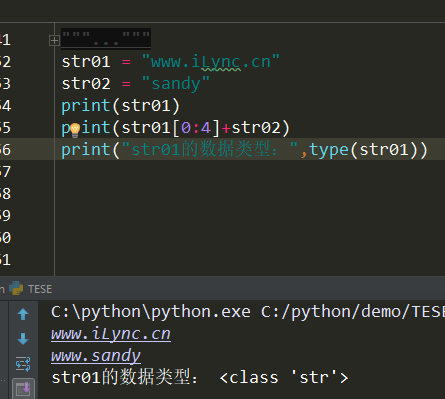Screen dimensions: 445x399
Task: Click the yellow lightbulb intention icon
Action: 75,130
